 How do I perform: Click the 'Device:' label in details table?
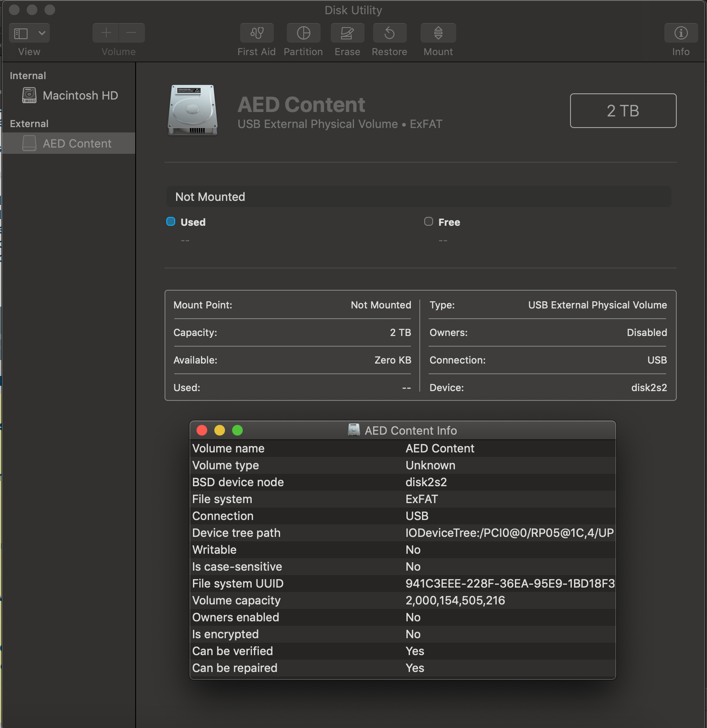point(446,388)
